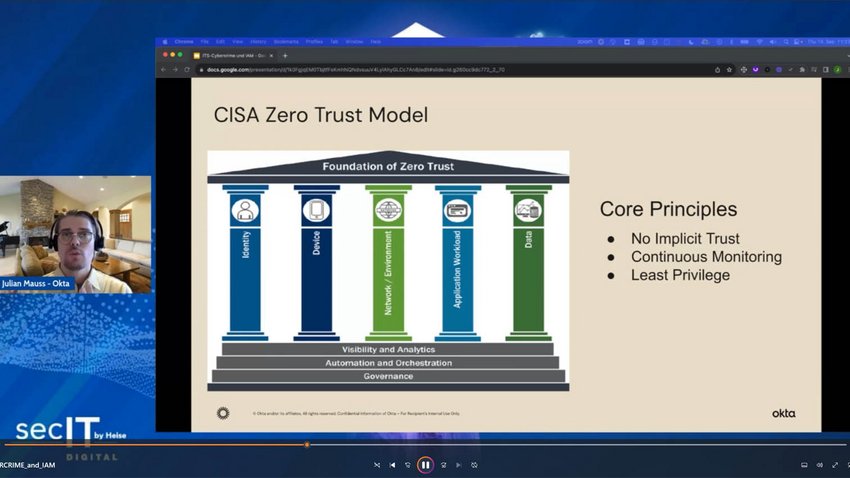Skip to the next track

459,465
